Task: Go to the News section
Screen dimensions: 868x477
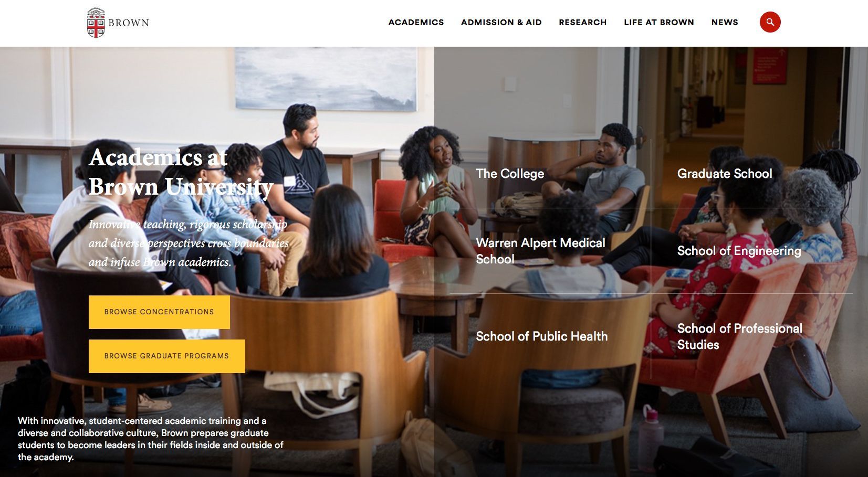Action: pyautogui.click(x=725, y=22)
